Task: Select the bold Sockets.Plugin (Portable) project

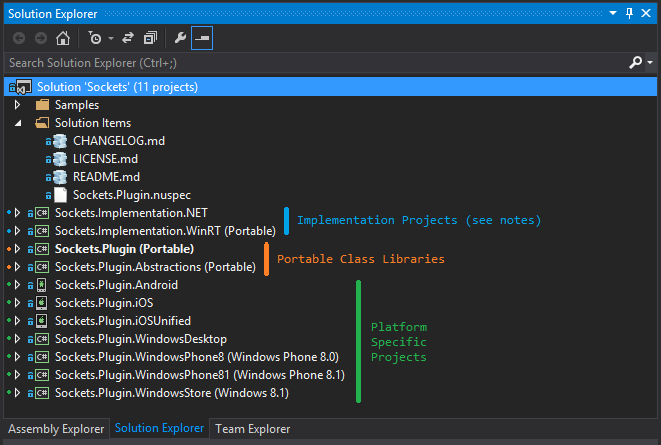Action: 124,249
